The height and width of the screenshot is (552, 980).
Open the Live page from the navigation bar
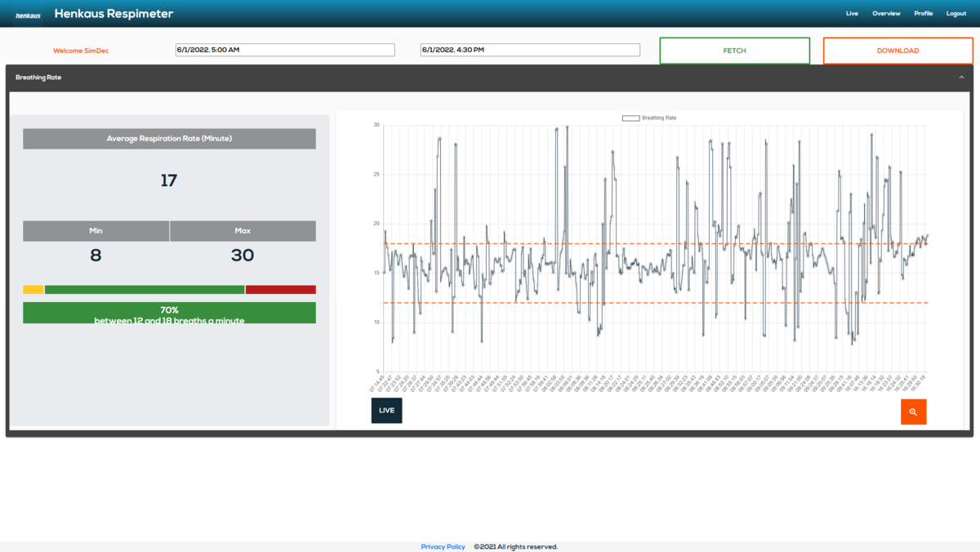[852, 13]
